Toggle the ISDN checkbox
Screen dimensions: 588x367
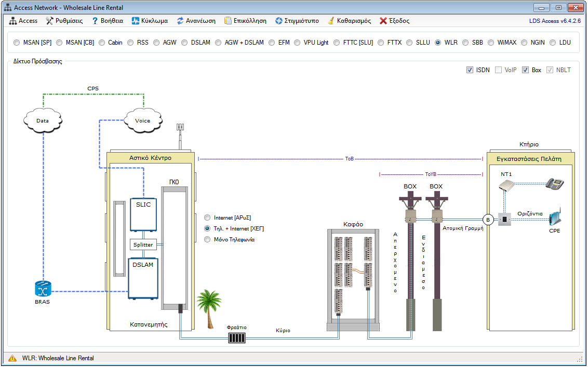[x=470, y=70]
